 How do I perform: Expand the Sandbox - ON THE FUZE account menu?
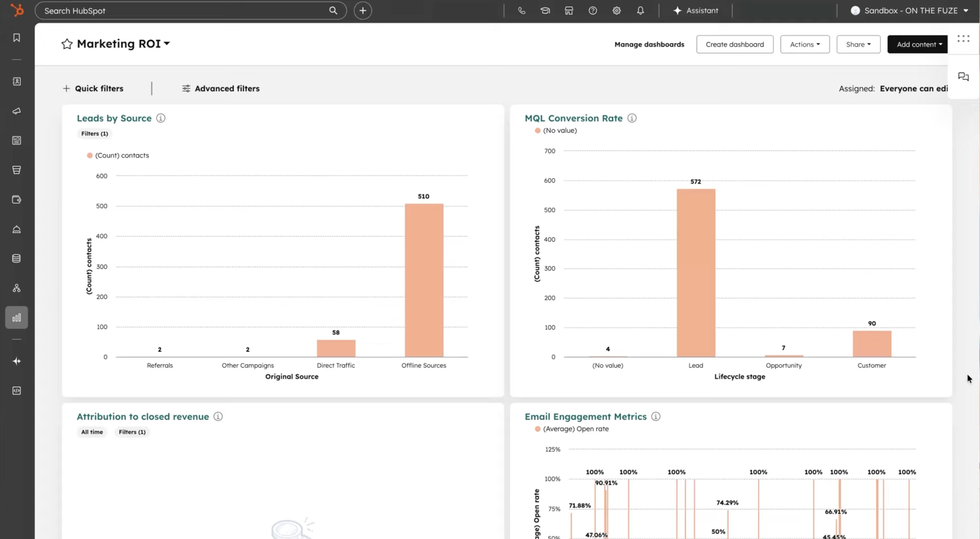910,11
